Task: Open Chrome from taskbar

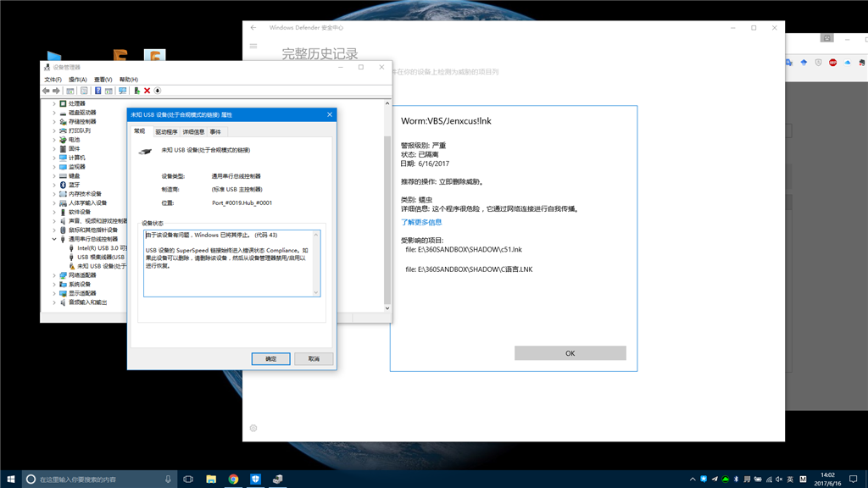Action: tap(233, 480)
